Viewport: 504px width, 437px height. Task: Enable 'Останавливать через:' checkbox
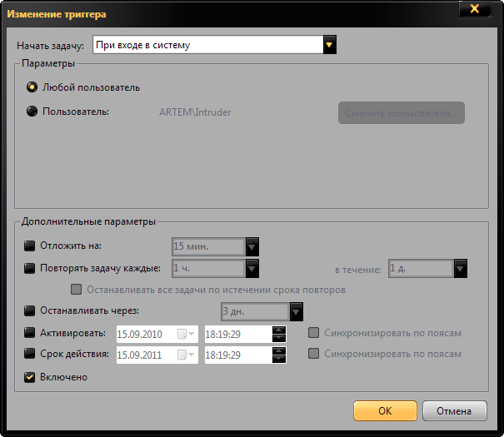pyautogui.click(x=29, y=310)
